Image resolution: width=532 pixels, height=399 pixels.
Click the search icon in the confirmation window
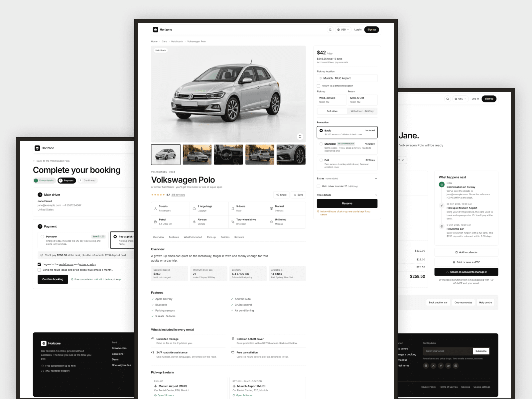click(448, 99)
